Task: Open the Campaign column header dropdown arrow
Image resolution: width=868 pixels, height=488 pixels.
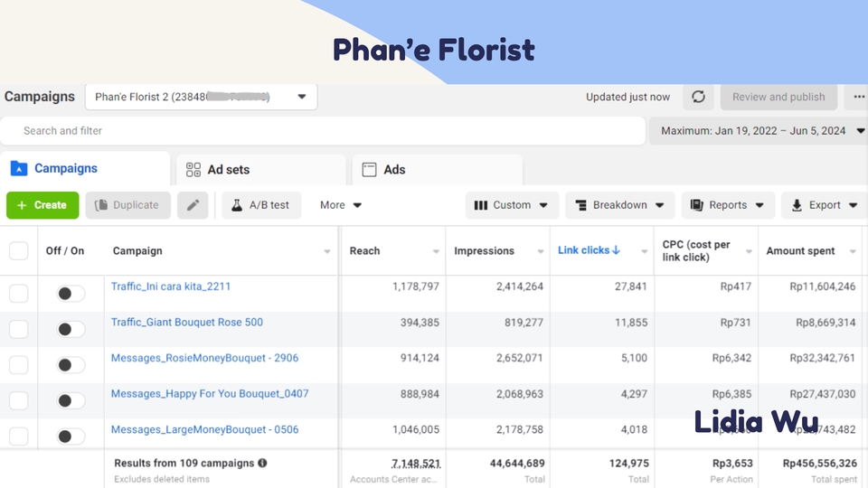Action: tap(327, 252)
